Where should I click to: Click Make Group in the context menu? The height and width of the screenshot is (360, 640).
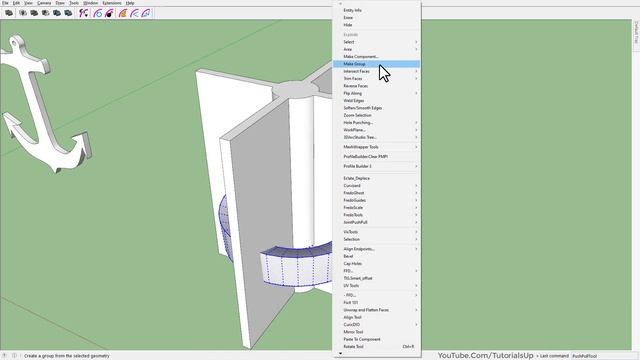[376, 64]
